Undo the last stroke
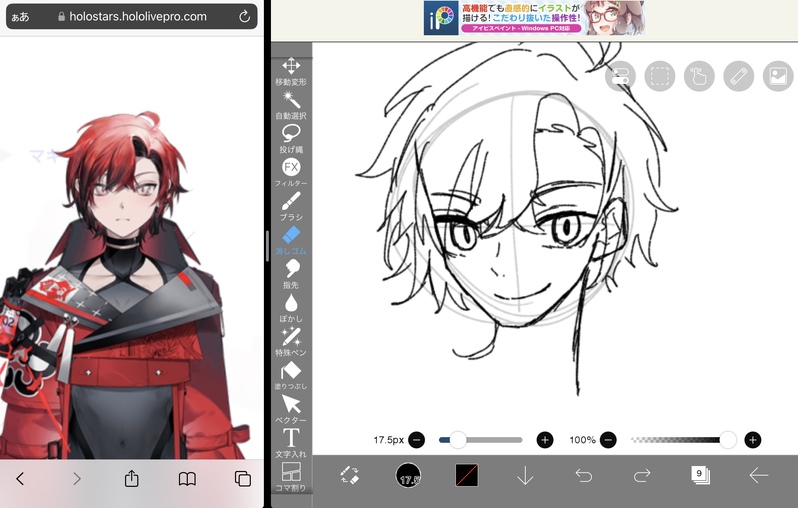The height and width of the screenshot is (508, 798). (x=584, y=475)
